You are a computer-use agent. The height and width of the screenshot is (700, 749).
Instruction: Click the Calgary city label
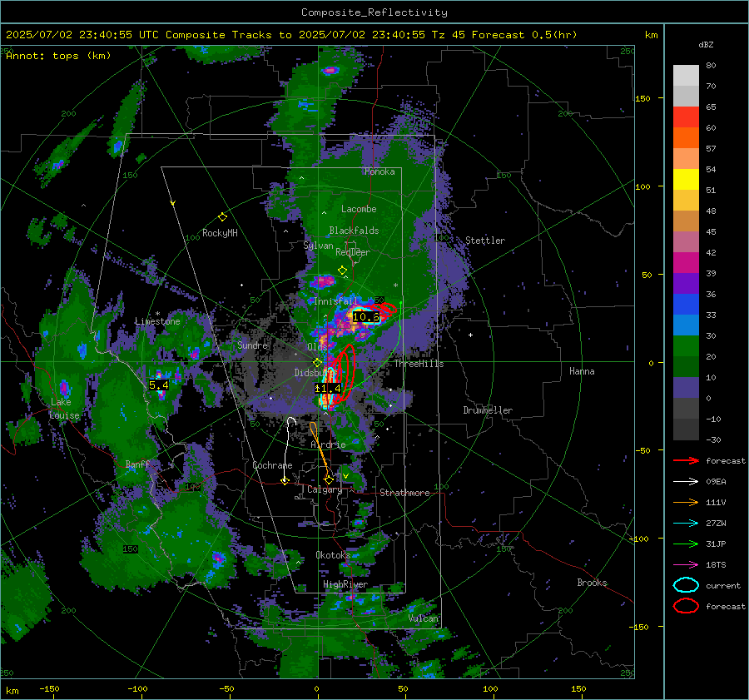pyautogui.click(x=325, y=489)
